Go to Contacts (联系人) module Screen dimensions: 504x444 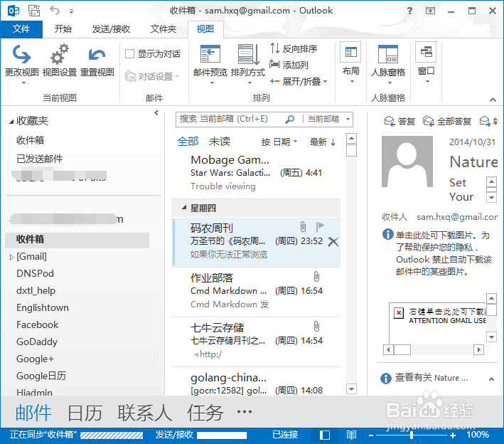click(144, 413)
